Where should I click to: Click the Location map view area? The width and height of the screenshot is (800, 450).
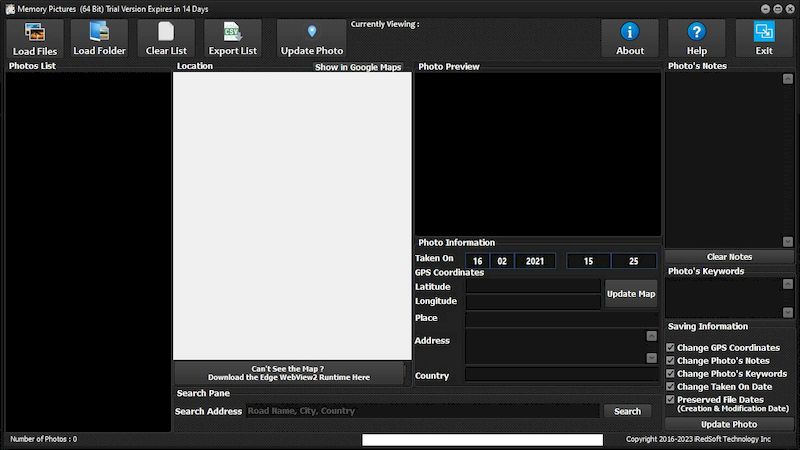(x=292, y=216)
